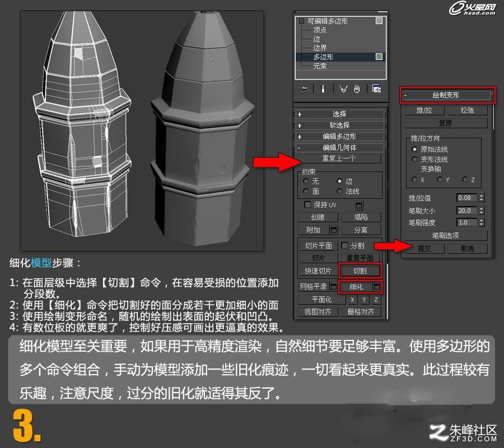Click the 栅格对齐 button
This screenshot has height=448, width=504.
click(x=361, y=312)
